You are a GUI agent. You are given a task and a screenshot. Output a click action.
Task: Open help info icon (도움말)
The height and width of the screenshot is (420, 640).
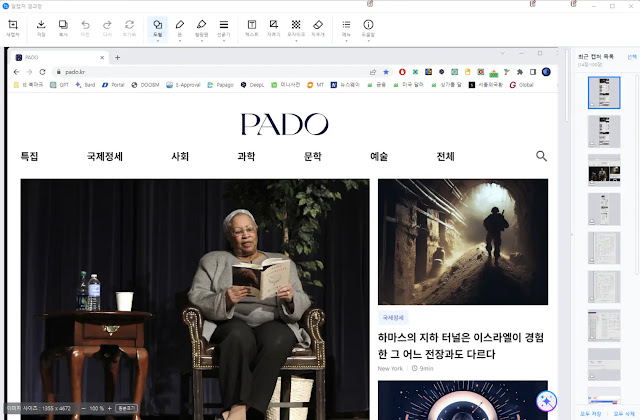tap(368, 29)
